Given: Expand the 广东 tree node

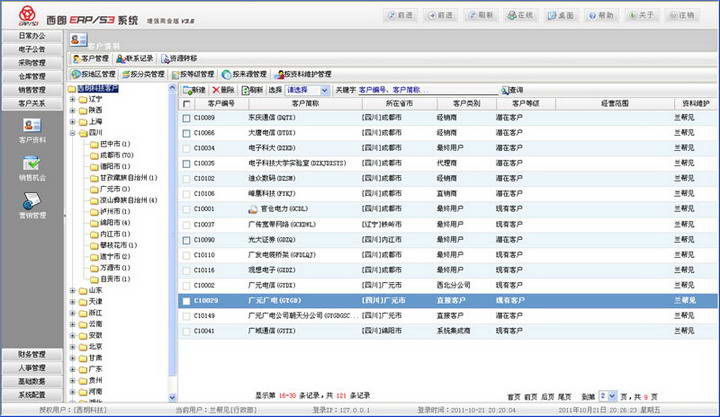Looking at the screenshot, I should point(73,369).
